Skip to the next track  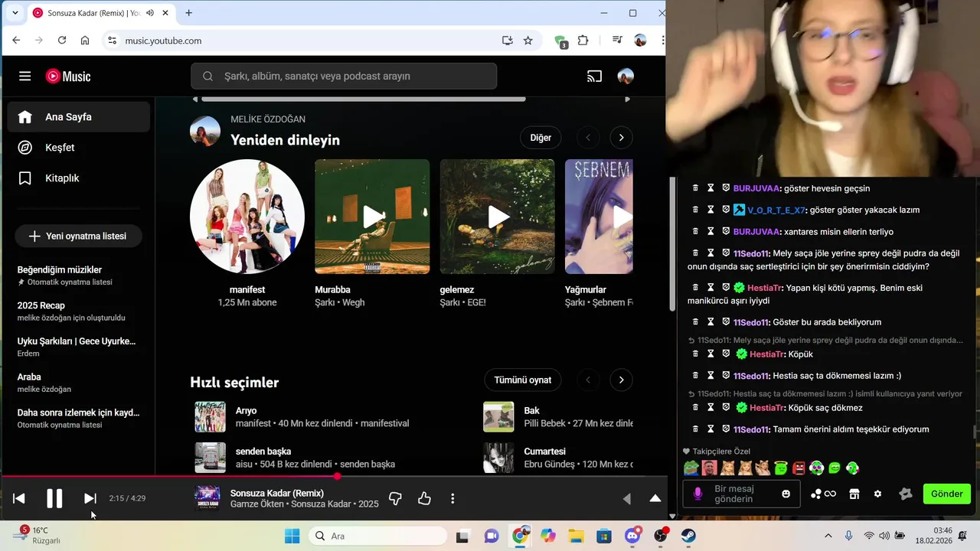coord(90,498)
